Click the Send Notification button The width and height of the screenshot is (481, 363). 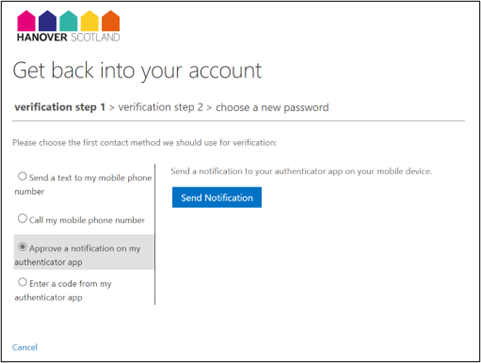pos(217,197)
